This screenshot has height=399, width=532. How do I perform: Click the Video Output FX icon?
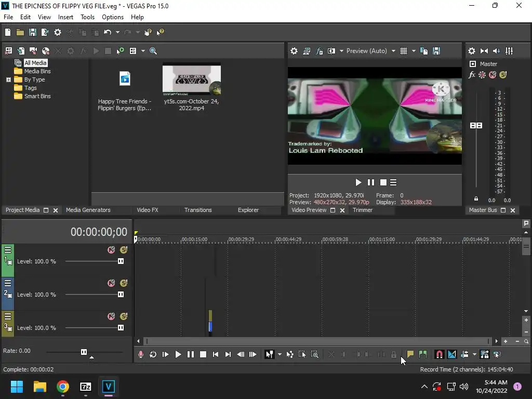[x=319, y=51]
